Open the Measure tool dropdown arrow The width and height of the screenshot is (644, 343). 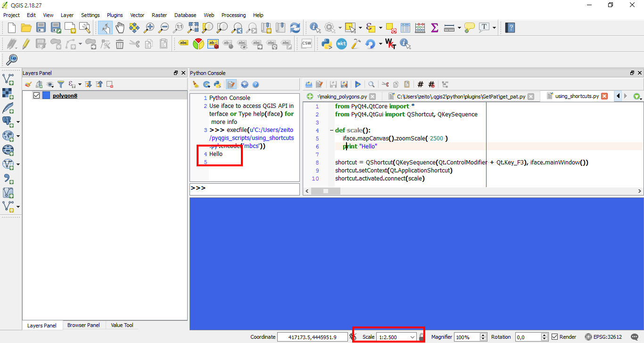459,28
